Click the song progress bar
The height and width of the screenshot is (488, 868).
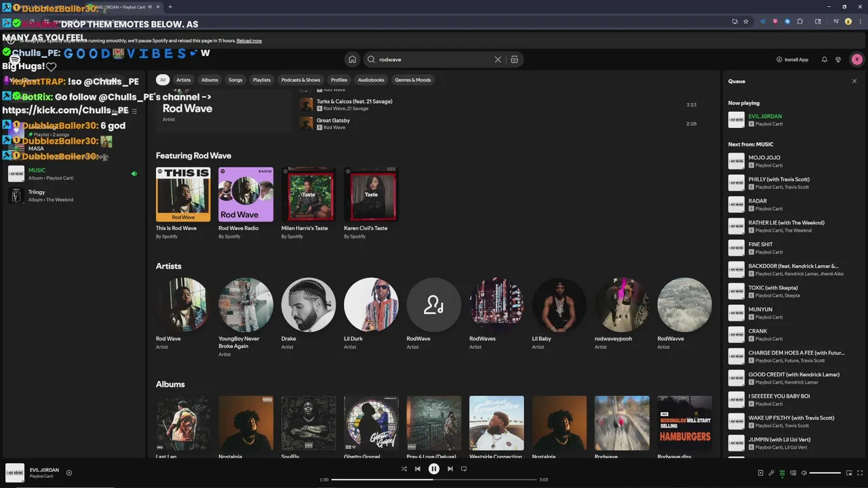coord(434,480)
